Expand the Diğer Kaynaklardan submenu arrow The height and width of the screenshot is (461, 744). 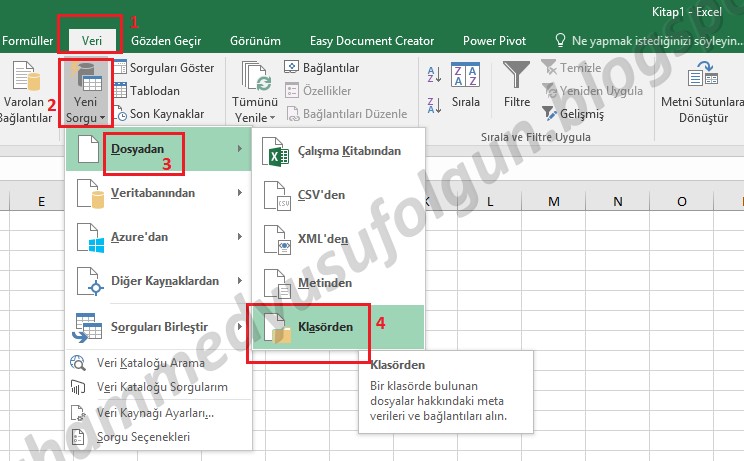point(240,281)
